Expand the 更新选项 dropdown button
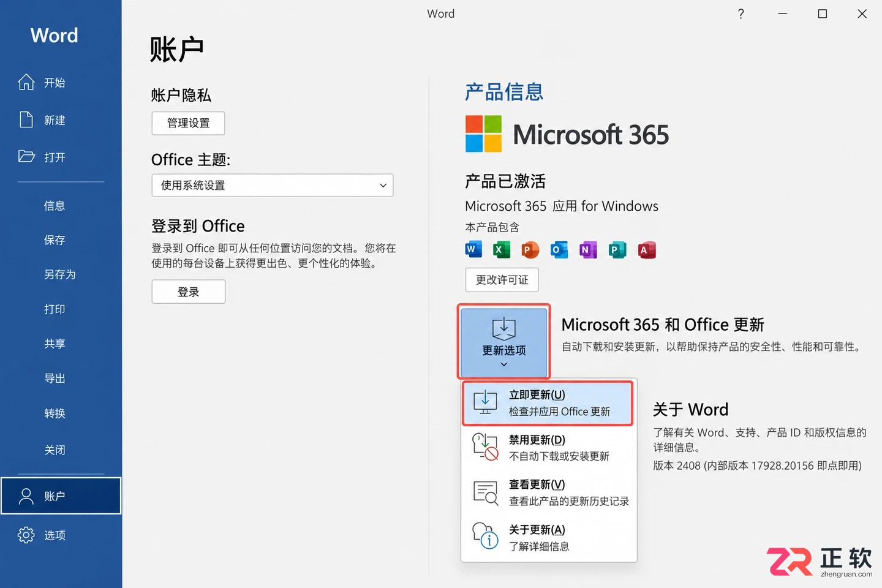The height and width of the screenshot is (588, 882). click(x=503, y=342)
